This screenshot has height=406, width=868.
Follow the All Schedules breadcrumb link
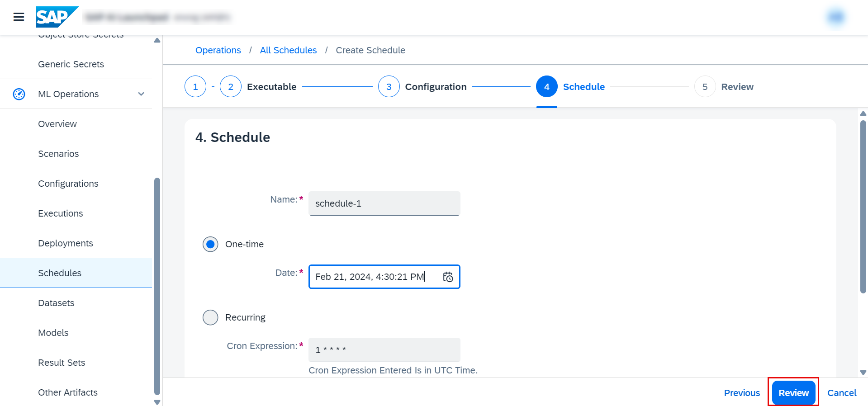(x=288, y=50)
